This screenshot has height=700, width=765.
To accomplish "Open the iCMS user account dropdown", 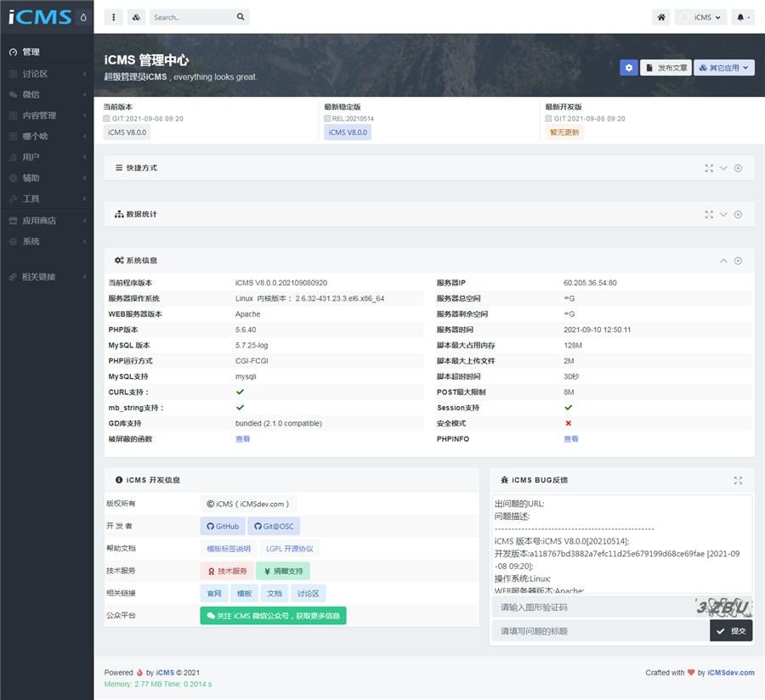I will (x=700, y=17).
